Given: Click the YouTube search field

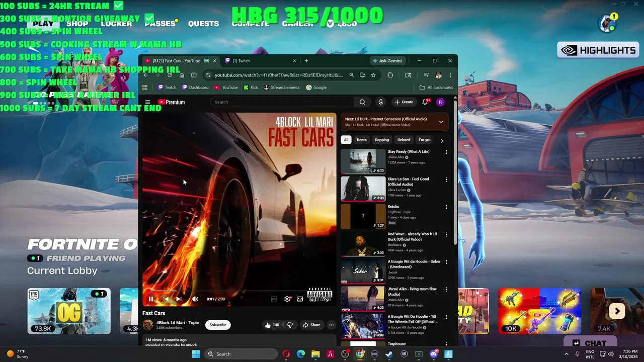Looking at the screenshot, I should [x=283, y=102].
